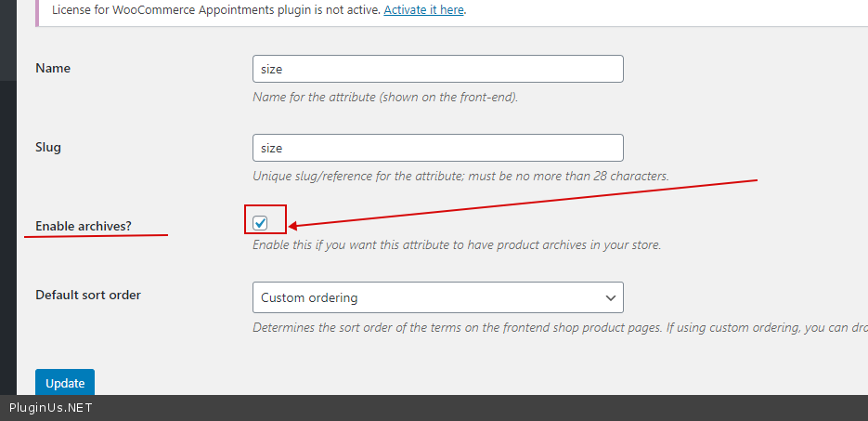Click the Name attribute help description
The image size is (868, 421).
tap(385, 97)
